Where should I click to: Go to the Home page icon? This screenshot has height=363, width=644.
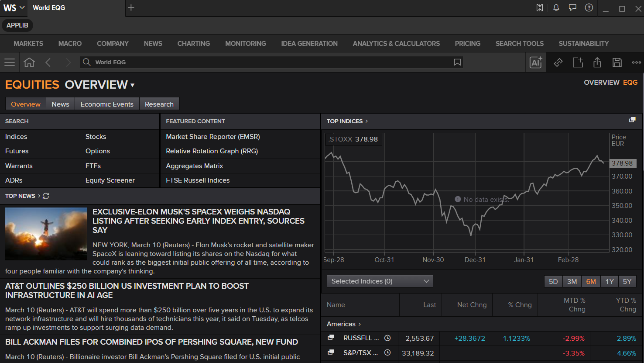29,62
